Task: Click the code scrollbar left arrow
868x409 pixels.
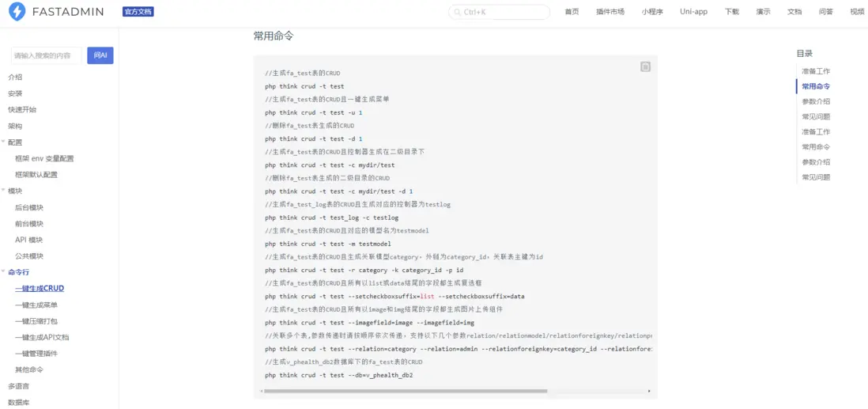Action: pos(261,391)
